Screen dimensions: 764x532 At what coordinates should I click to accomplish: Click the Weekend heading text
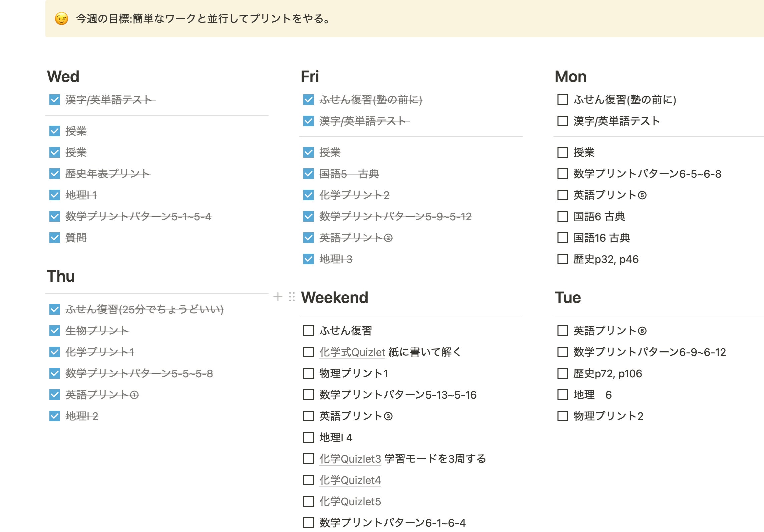point(334,297)
